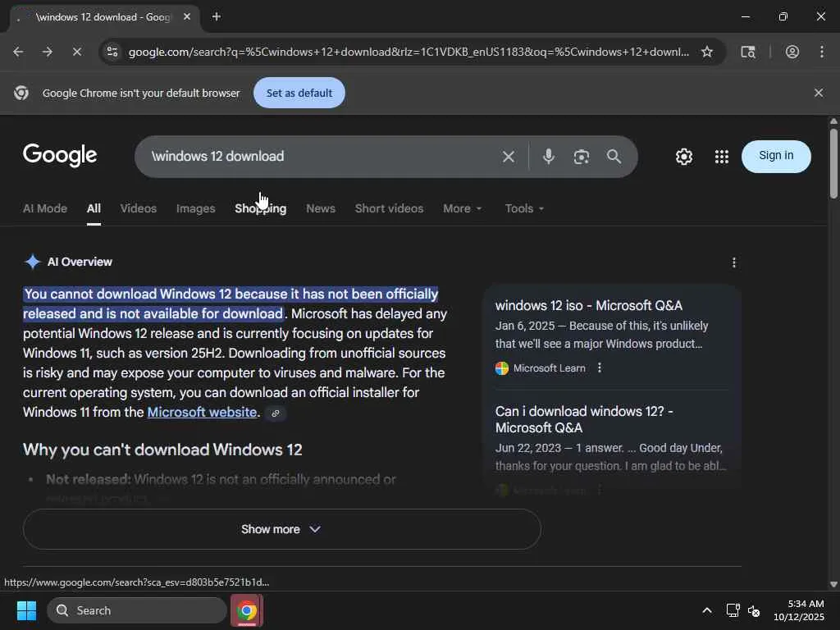Switch to AI Mode tab

pyautogui.click(x=45, y=208)
